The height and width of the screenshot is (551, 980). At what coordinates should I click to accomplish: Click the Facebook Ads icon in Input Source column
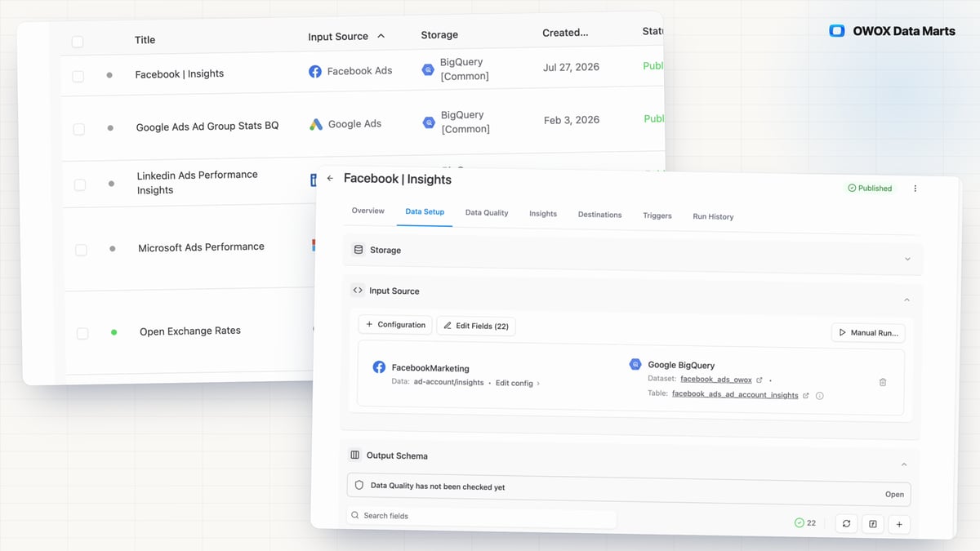pos(314,71)
